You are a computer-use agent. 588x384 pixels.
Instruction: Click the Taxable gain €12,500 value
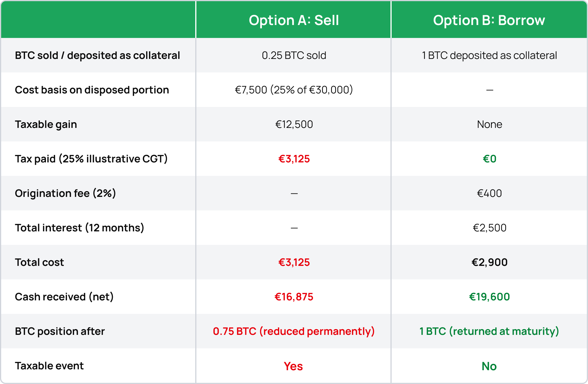tap(294, 124)
